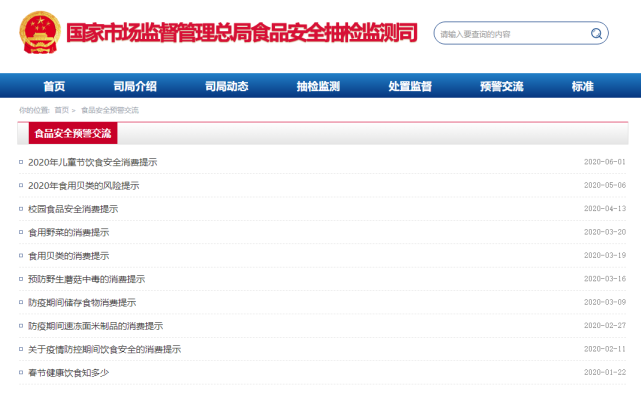Open the 首页 navigation menu
The height and width of the screenshot is (394, 641).
54,86
